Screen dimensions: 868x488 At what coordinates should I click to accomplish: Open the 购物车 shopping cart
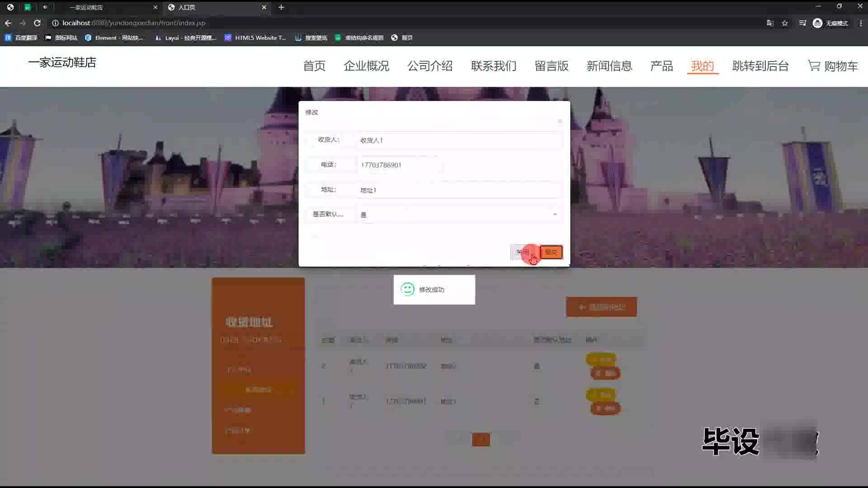(x=833, y=66)
